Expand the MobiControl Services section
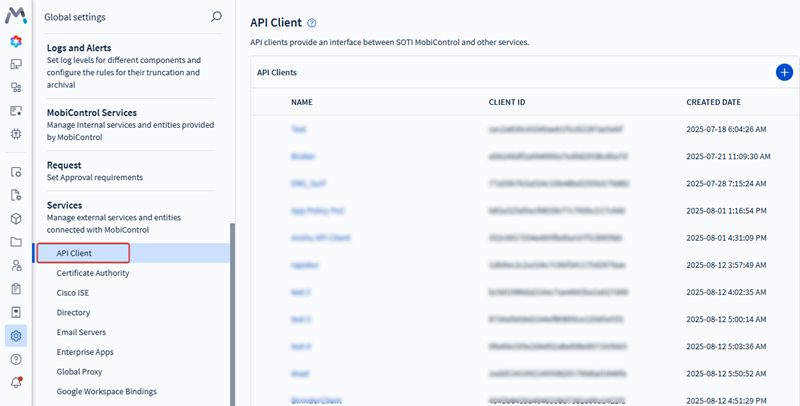 (x=105, y=113)
